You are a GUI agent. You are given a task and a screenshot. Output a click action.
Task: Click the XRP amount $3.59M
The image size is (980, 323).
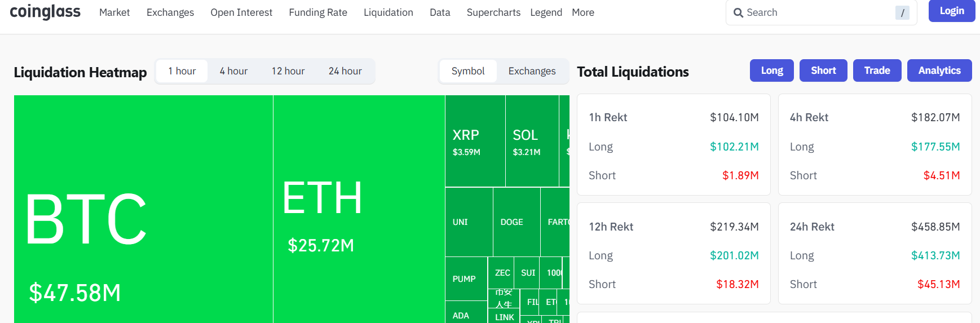coord(466,152)
